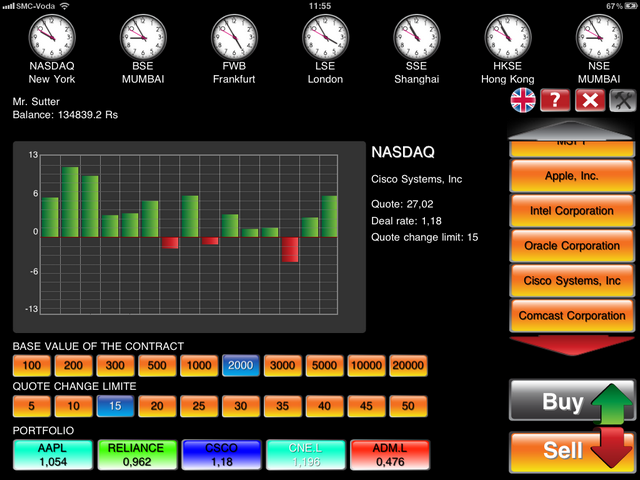Set the quote change limit to 25
This screenshot has width=640, height=480.
pyautogui.click(x=199, y=406)
